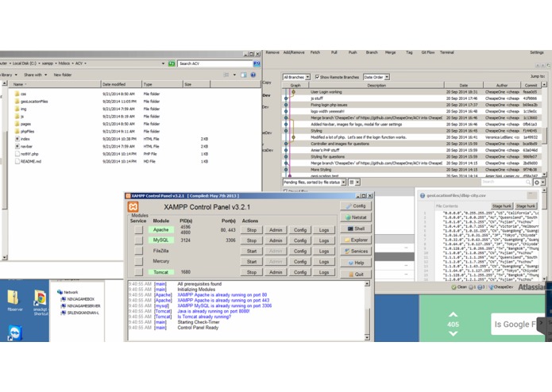Select commit 'Fixing login php issues'
The width and height of the screenshot is (552, 392).
coord(411,105)
